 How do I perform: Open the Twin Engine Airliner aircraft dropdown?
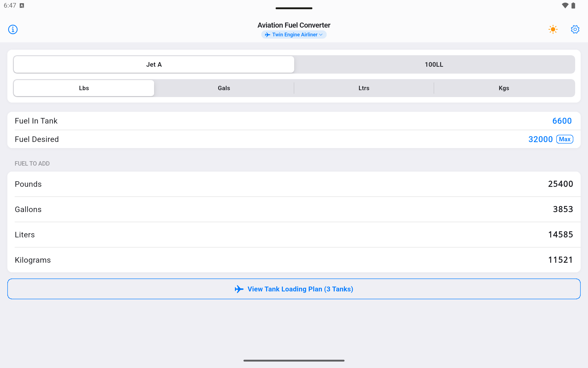tap(294, 34)
